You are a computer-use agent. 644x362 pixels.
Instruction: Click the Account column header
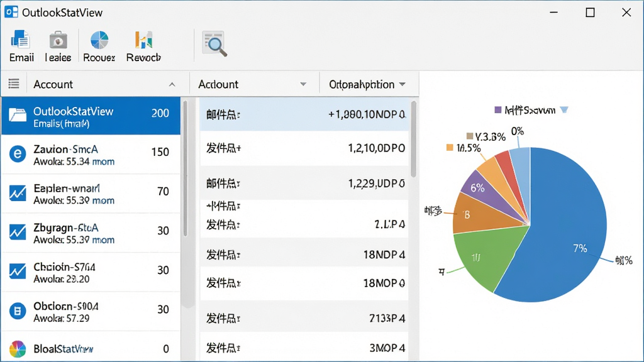coord(53,84)
